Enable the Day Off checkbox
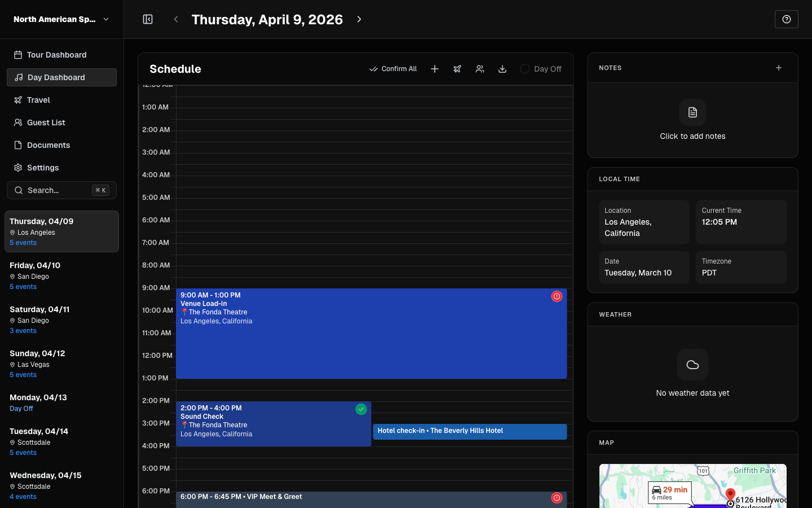Viewport: 812px width, 508px height. tap(525, 69)
